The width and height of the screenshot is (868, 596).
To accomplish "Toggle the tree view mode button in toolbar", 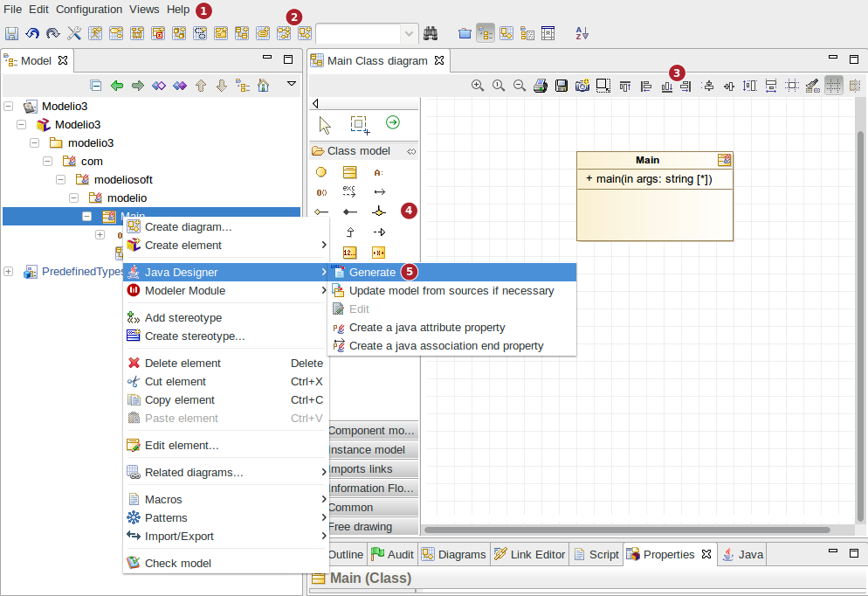I will click(486, 33).
